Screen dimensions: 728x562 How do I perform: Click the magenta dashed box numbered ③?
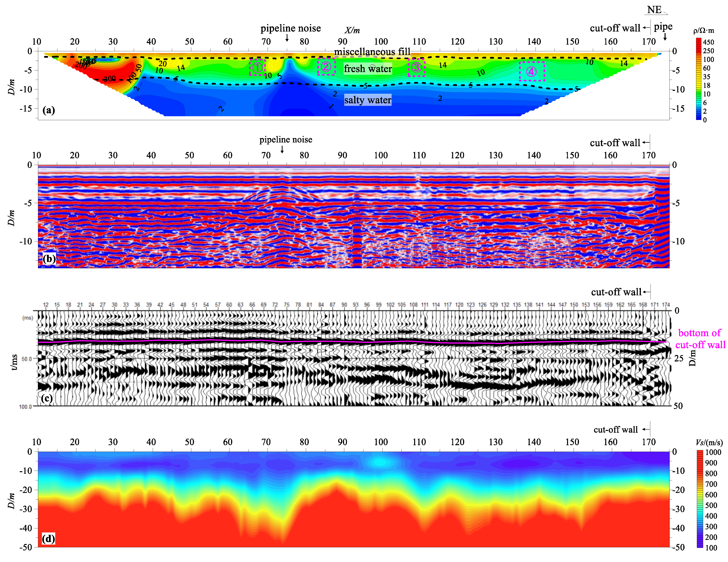(x=416, y=68)
